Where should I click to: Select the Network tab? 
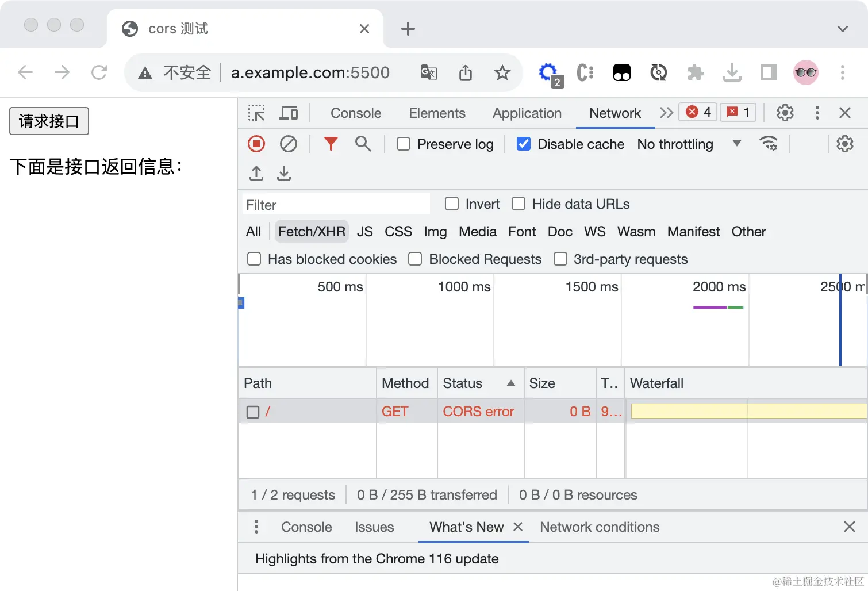click(615, 113)
